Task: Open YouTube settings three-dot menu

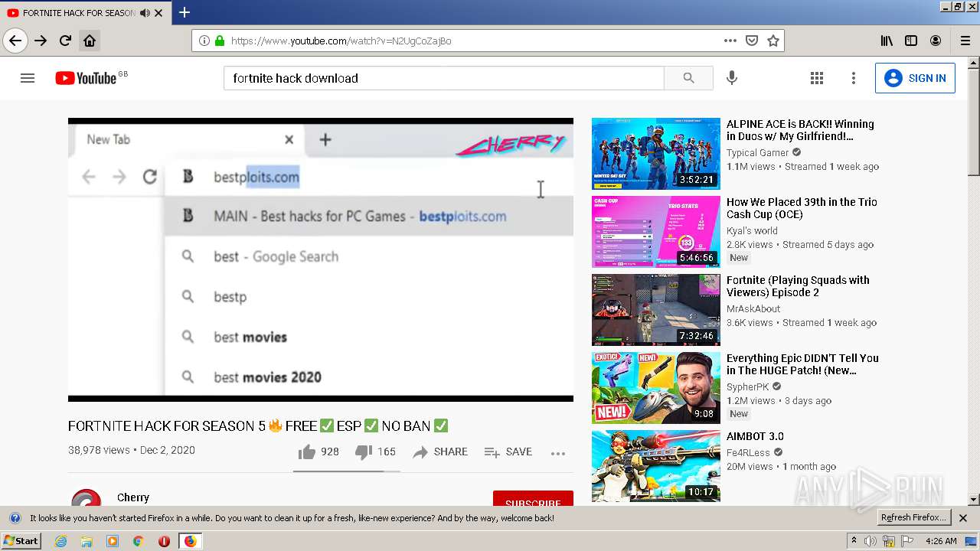Action: point(854,78)
